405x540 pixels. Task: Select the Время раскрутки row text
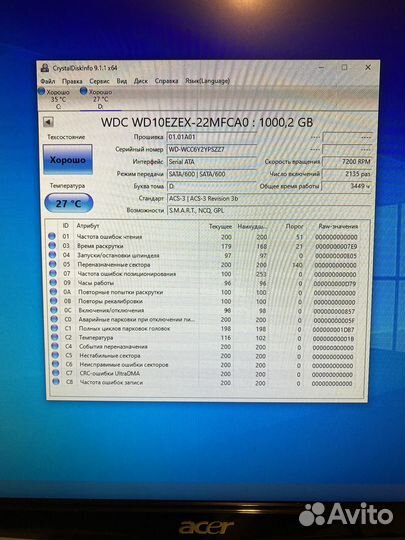pyautogui.click(x=100, y=246)
